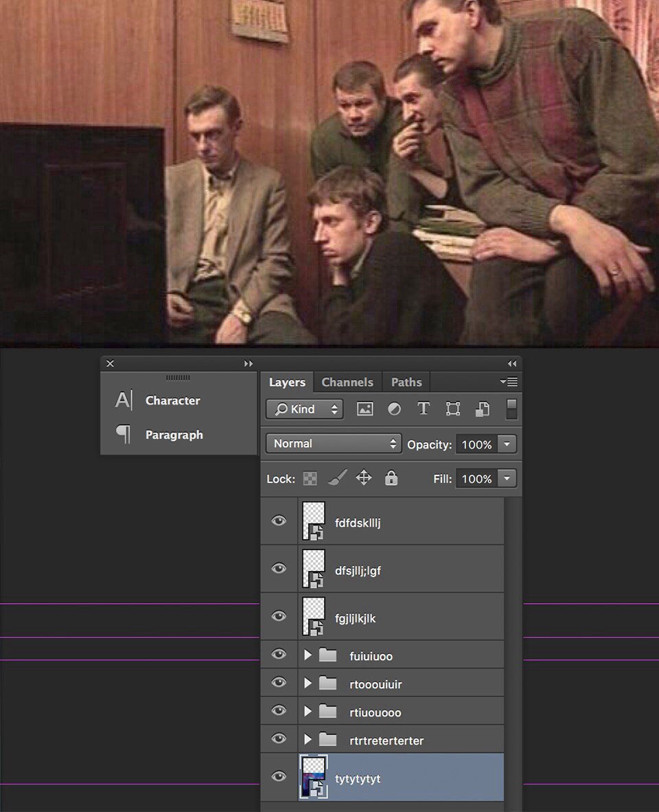
Task: Switch to the Layers tab
Action: 287,382
